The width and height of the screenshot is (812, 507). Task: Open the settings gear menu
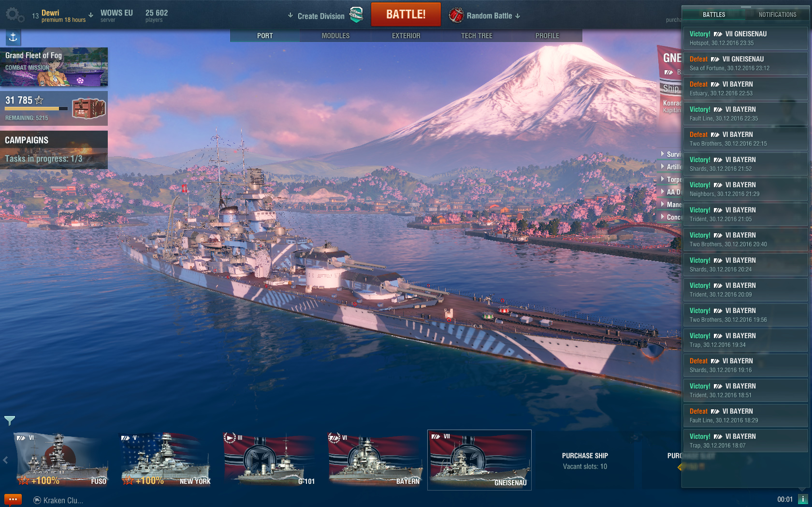point(14,15)
